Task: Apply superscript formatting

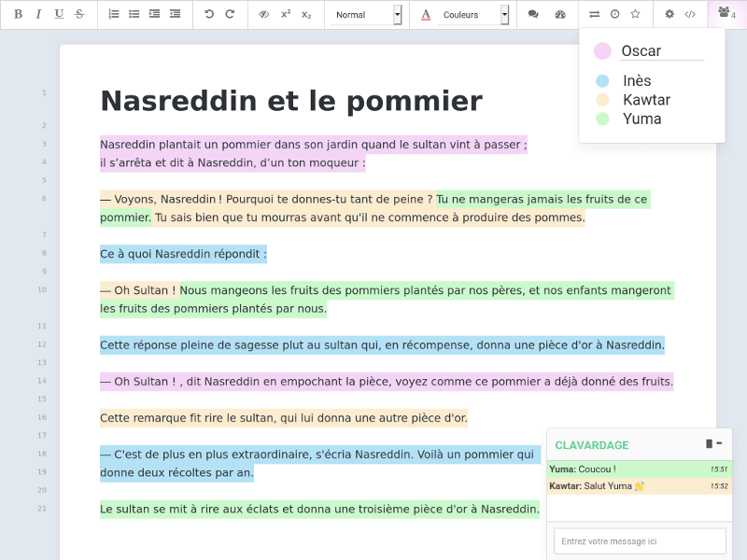Action: click(288, 14)
